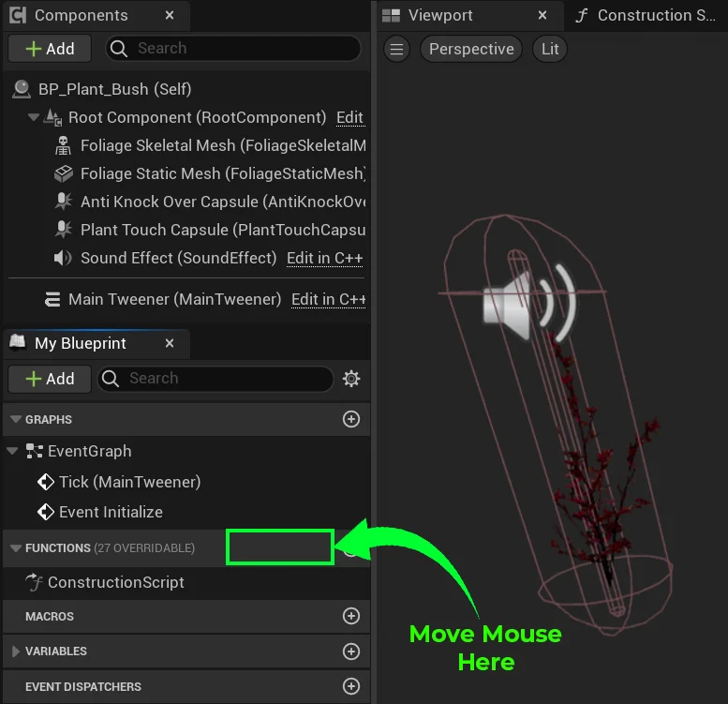Collapse the Root Component tree node
This screenshot has width=728, height=704.
34,117
